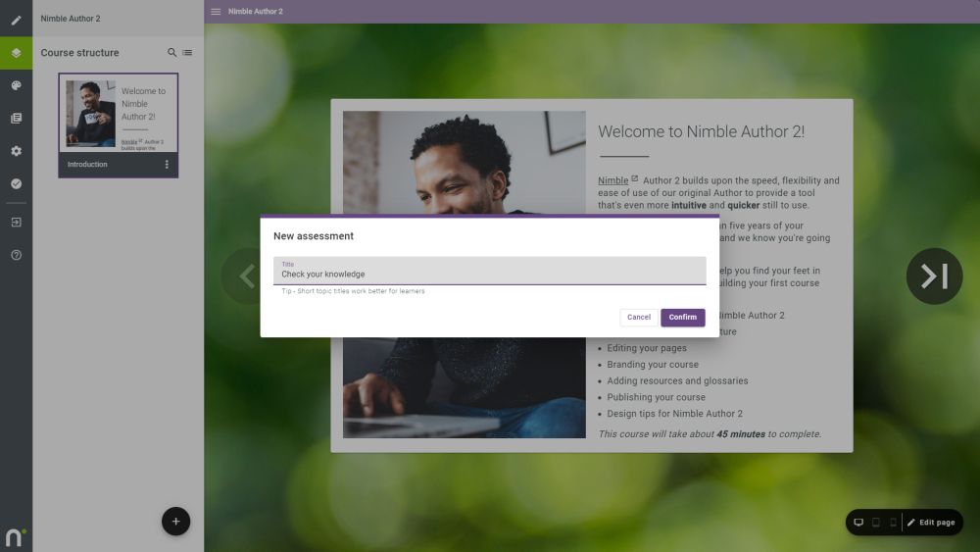The width and height of the screenshot is (980, 552).
Task: Follow the Nimble link in text
Action: [613, 180]
